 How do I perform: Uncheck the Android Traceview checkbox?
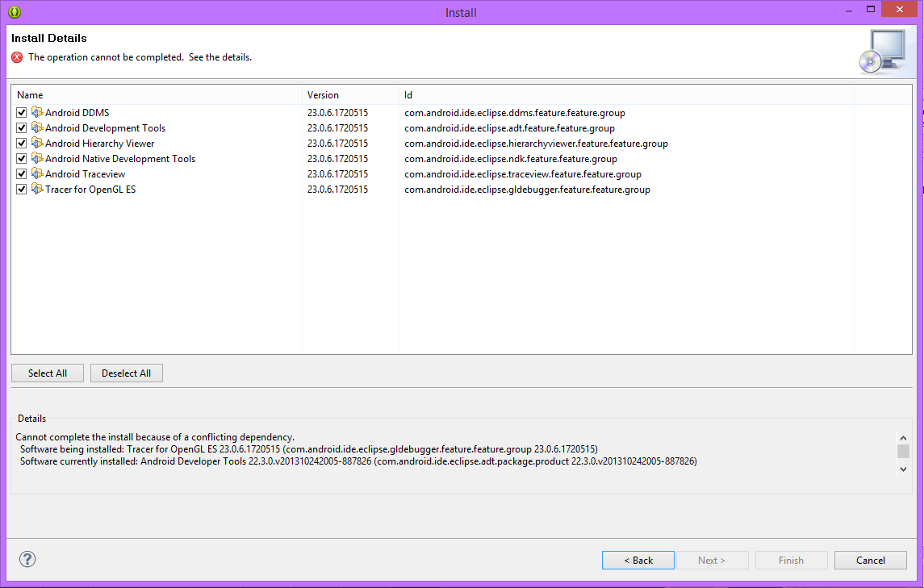(x=21, y=173)
